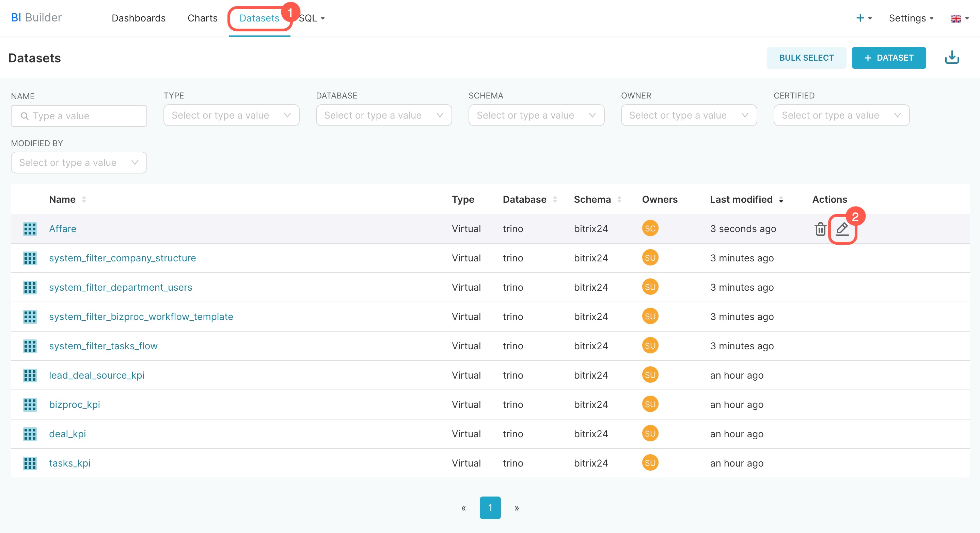Open the lead_deal_source_kpi dataset link
980x533 pixels.
pos(97,375)
